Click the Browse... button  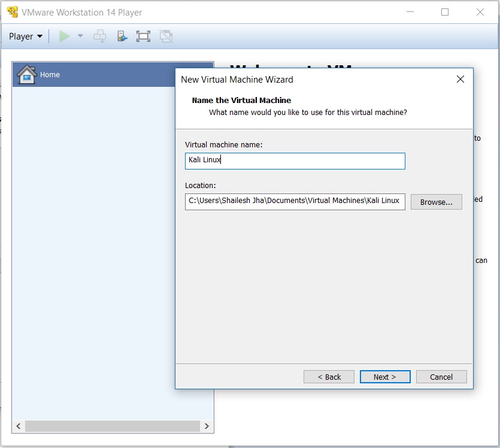pos(436,202)
